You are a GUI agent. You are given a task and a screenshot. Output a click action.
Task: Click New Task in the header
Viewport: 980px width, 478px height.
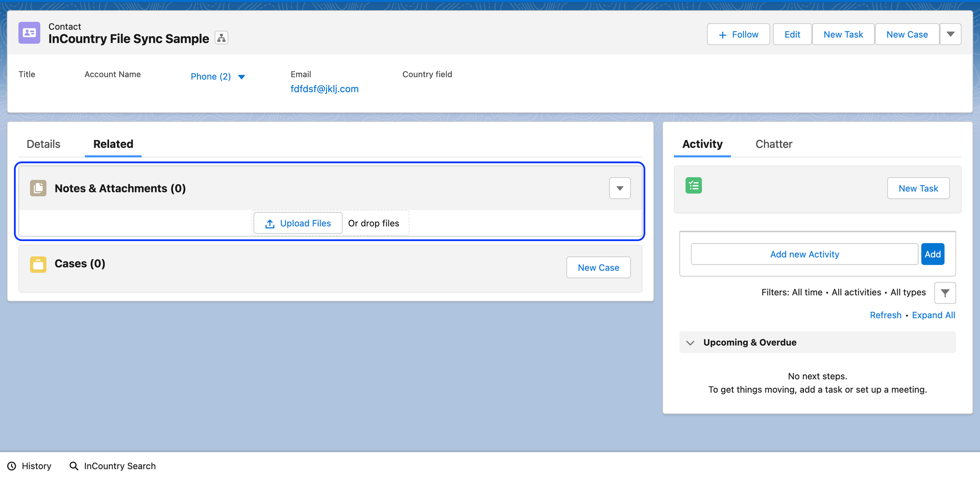(x=843, y=34)
